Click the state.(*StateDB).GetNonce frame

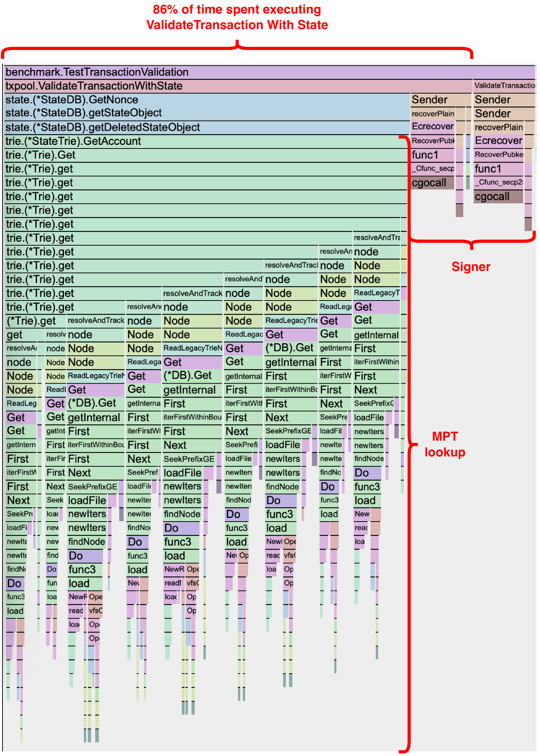207,100
